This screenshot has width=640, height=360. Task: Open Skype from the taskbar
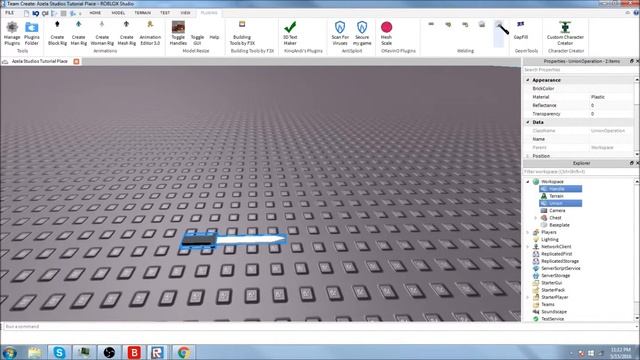(59, 352)
